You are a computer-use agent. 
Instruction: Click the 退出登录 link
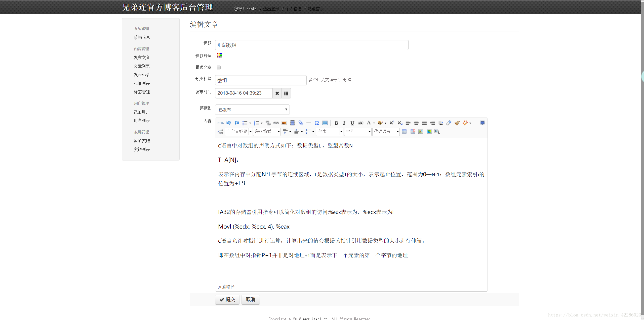pyautogui.click(x=271, y=9)
